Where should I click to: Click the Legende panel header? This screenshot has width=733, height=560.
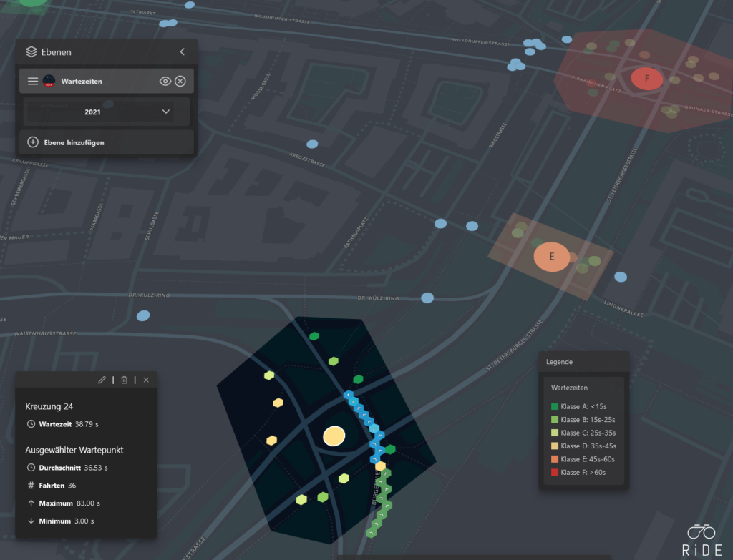point(584,362)
